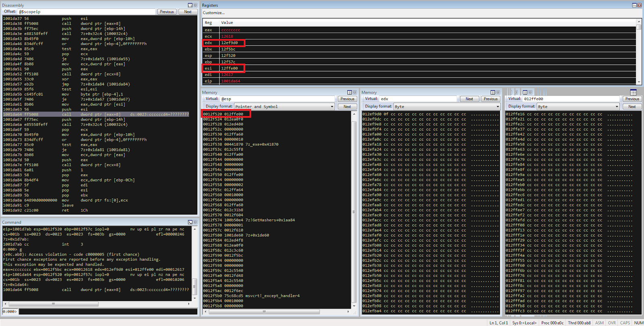This screenshot has height=326, width=644.
Task: Click Next button in the @esp Memory panel
Action: click(347, 107)
